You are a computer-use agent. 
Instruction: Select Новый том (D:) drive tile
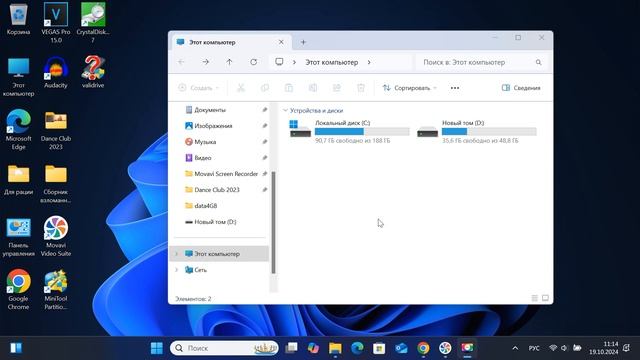coord(476,131)
